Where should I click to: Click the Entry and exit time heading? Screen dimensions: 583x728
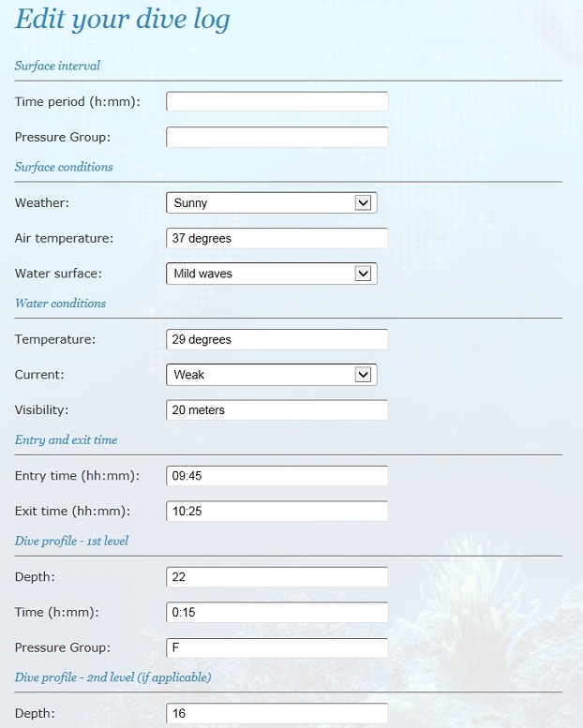pos(66,439)
